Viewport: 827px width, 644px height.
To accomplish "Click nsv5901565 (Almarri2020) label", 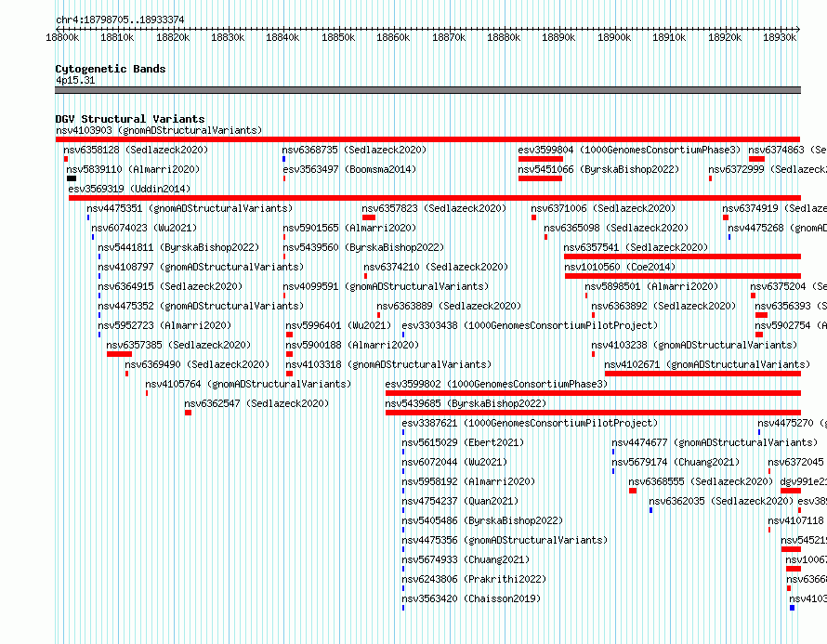I will (349, 228).
